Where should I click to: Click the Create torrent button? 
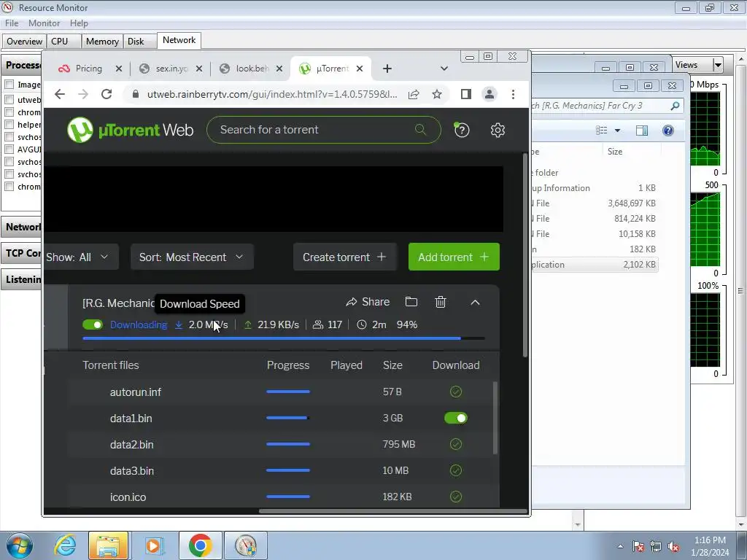coord(344,257)
